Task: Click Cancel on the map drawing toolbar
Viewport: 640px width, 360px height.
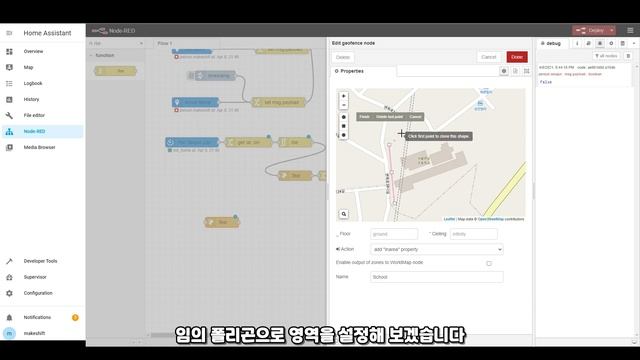Action: point(415,117)
